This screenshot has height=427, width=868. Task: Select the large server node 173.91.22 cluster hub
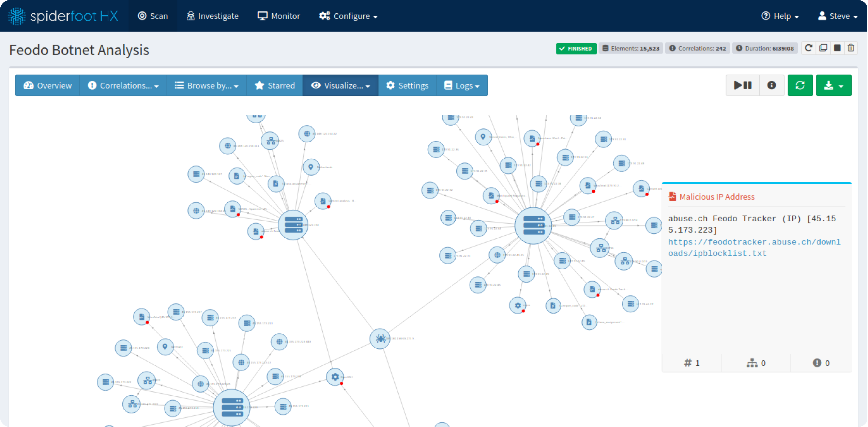(533, 225)
